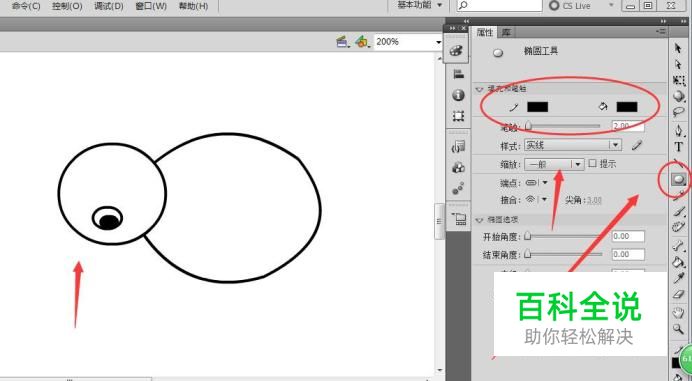
Task: Open the properties panel options menu
Action: click(661, 32)
